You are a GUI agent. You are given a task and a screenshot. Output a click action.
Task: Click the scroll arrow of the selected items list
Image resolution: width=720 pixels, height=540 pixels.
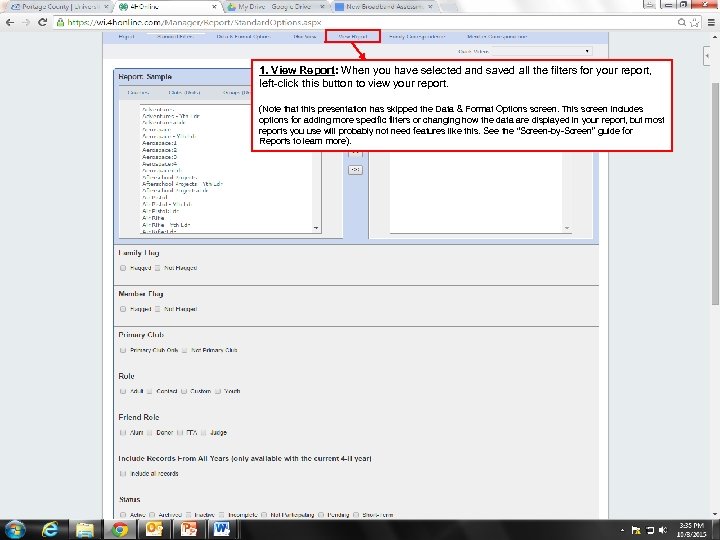click(x=567, y=228)
